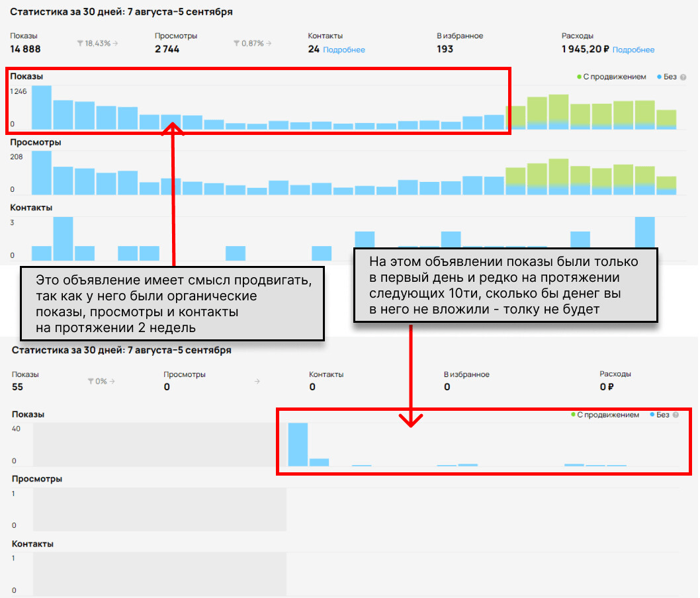
Task: Click arrow between bottom Просмотры and Контакты
Action: point(257,381)
